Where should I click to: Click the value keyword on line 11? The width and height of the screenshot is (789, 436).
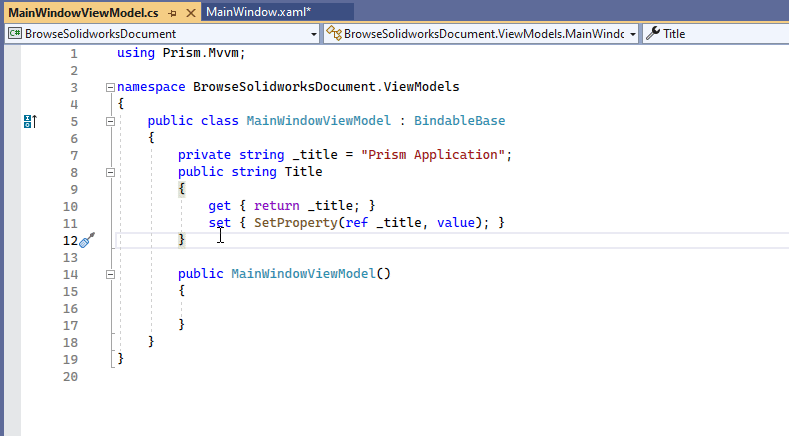click(456, 223)
